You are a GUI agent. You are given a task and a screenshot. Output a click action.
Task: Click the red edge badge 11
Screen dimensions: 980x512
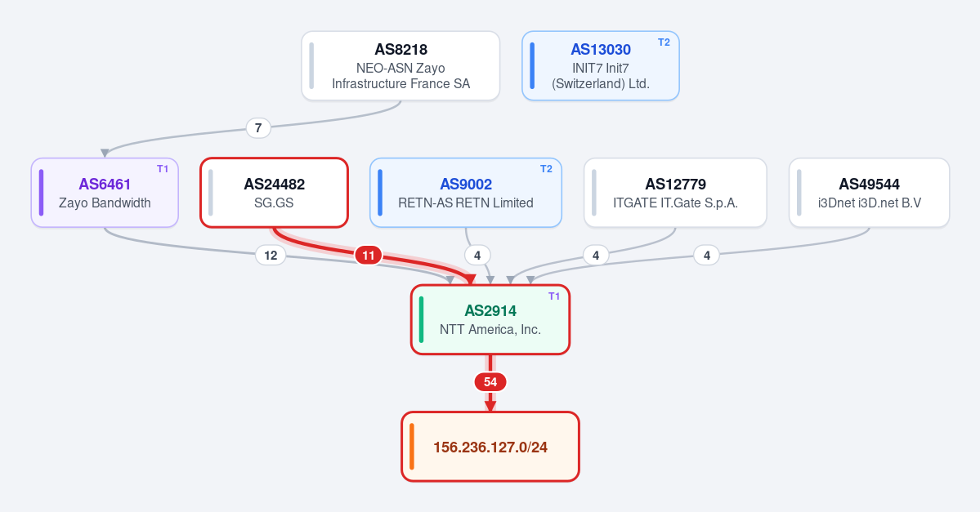(x=368, y=256)
